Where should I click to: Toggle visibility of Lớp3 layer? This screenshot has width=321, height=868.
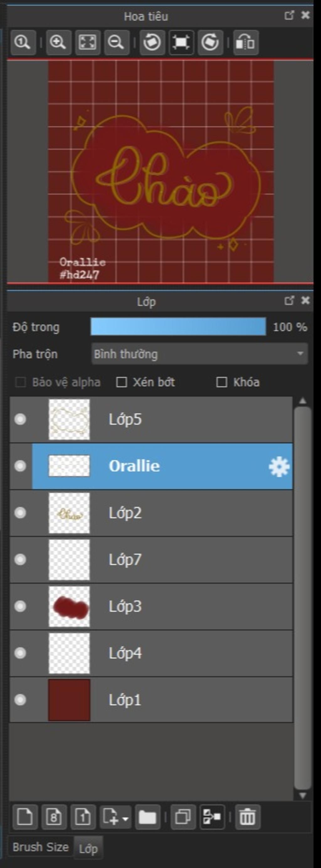(x=20, y=607)
